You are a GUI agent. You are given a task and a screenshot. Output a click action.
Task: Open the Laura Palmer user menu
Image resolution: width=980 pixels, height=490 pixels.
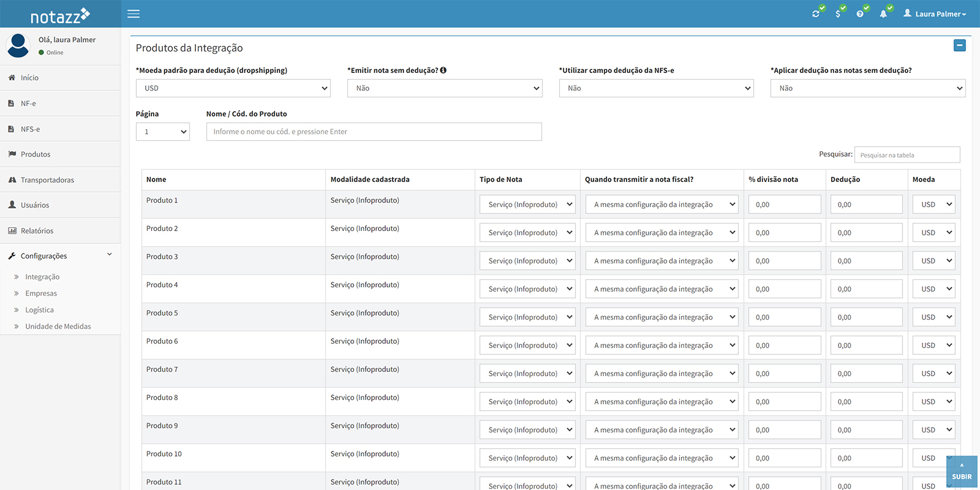coord(935,13)
